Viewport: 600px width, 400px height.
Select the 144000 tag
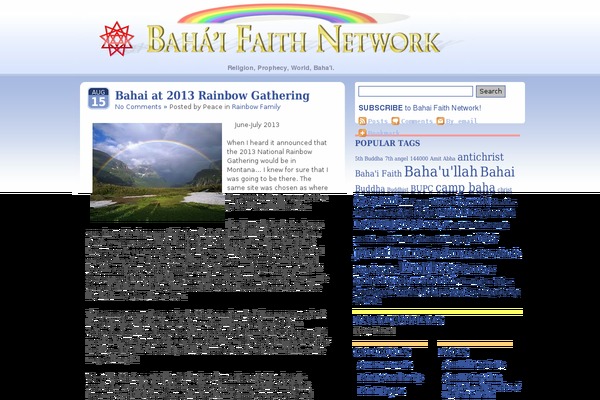click(419, 158)
